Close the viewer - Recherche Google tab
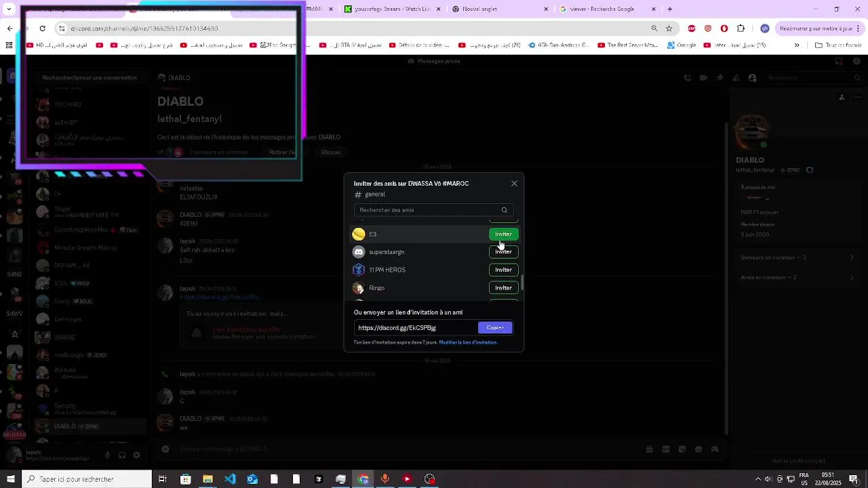 (654, 9)
